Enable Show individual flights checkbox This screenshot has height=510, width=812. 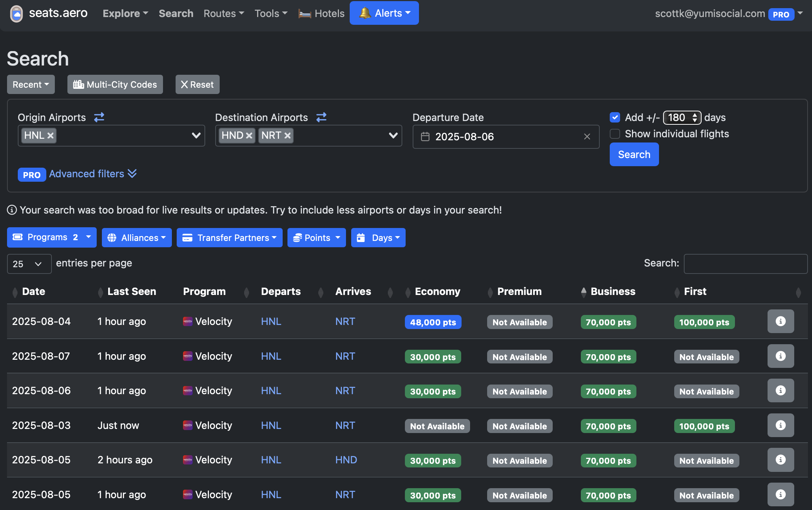click(x=615, y=134)
